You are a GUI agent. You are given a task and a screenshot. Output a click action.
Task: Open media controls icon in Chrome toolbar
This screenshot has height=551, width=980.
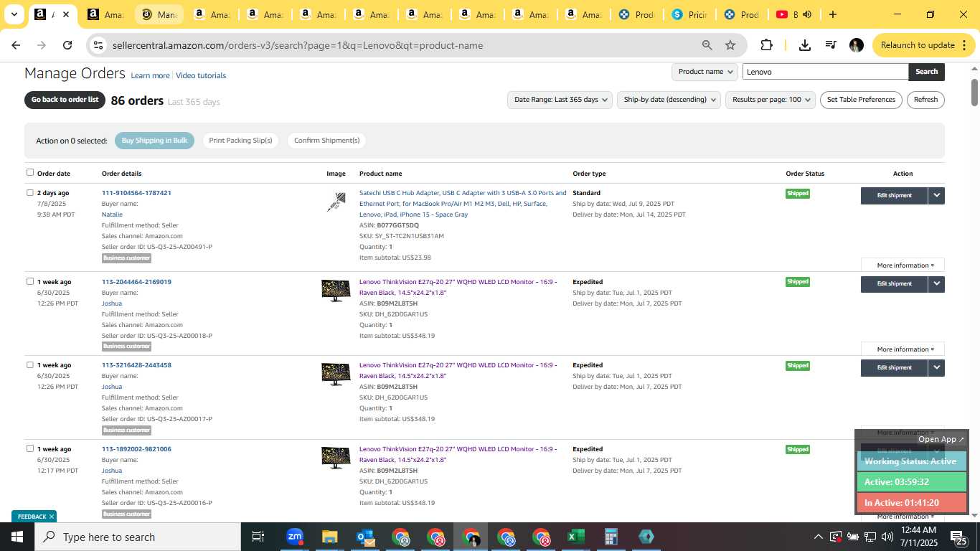[x=831, y=45]
